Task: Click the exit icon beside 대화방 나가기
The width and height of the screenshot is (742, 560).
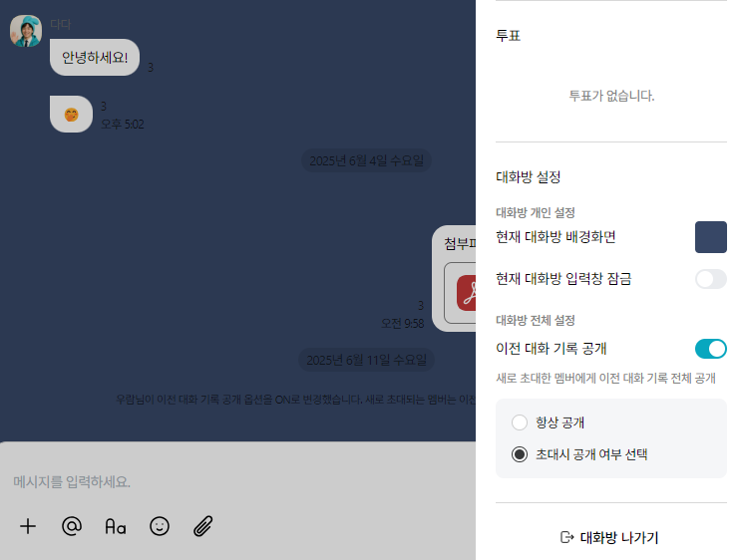Action: pos(566,537)
